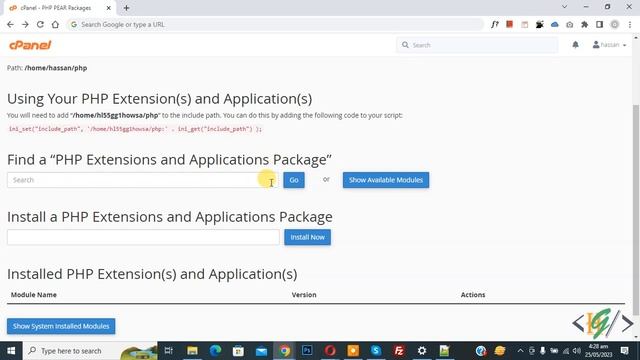The width and height of the screenshot is (640, 360).
Task: Click the cPanel logo
Action: [x=30, y=45]
